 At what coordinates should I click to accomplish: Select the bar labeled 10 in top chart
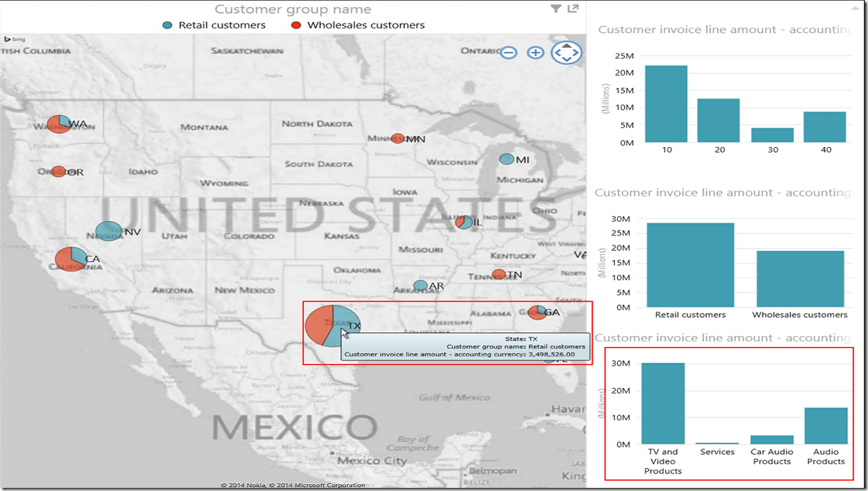pos(666,104)
